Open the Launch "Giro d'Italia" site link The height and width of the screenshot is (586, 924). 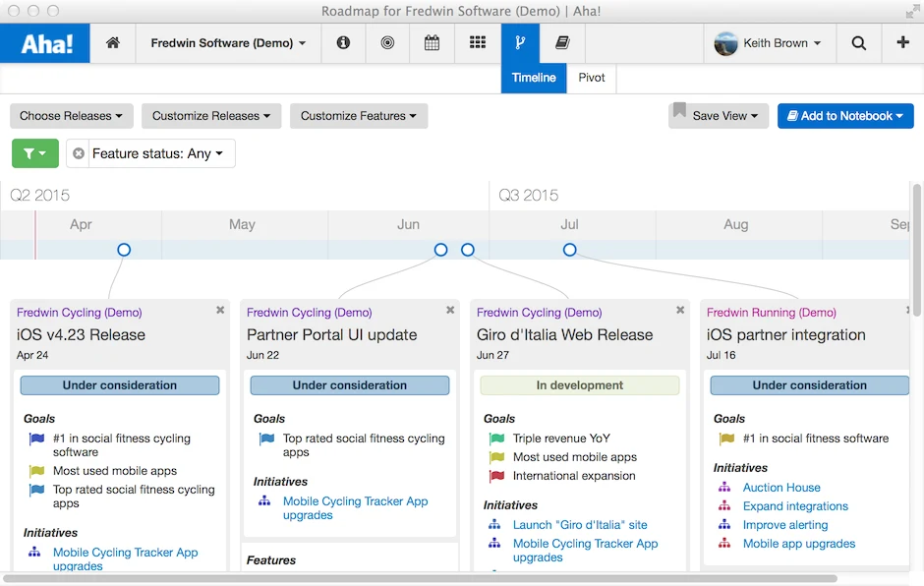click(580, 525)
